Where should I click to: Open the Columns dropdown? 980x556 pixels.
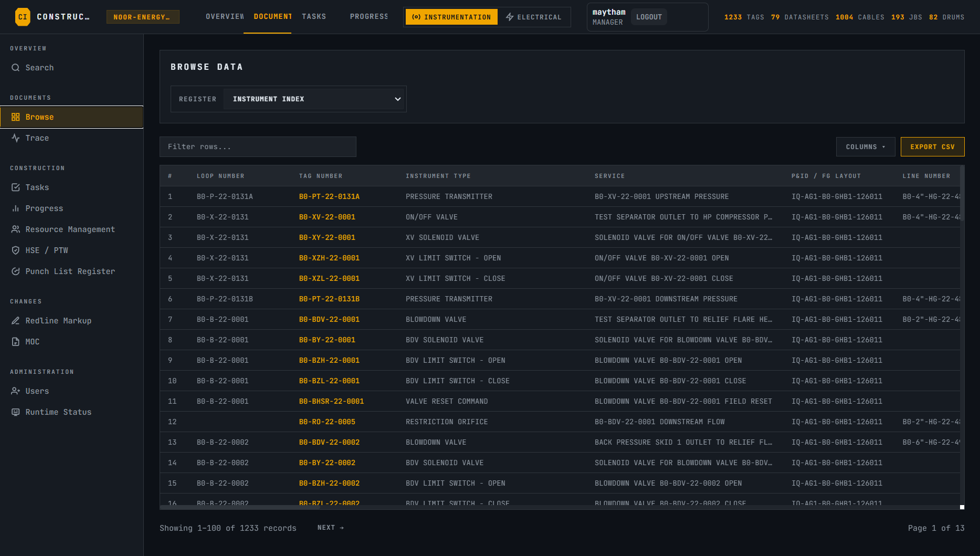coord(866,147)
